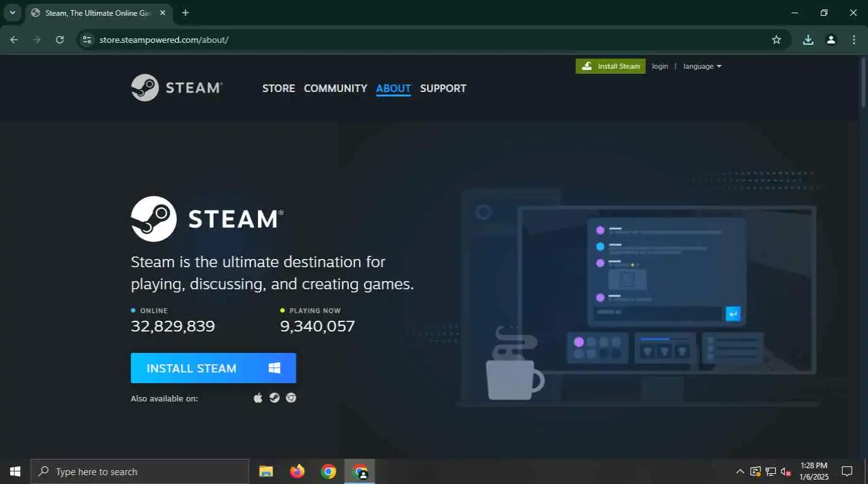Open the Windows Start menu
The width and height of the screenshot is (868, 484).
click(x=15, y=471)
